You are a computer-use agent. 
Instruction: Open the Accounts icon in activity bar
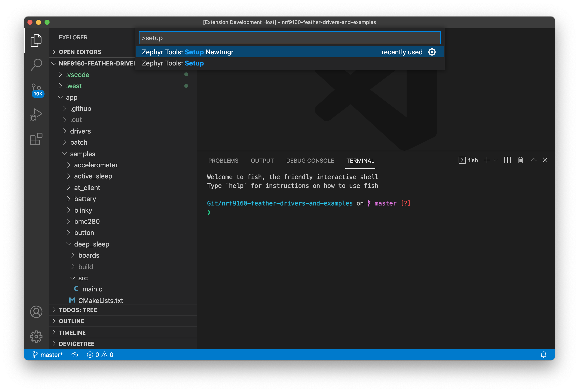pos(36,312)
